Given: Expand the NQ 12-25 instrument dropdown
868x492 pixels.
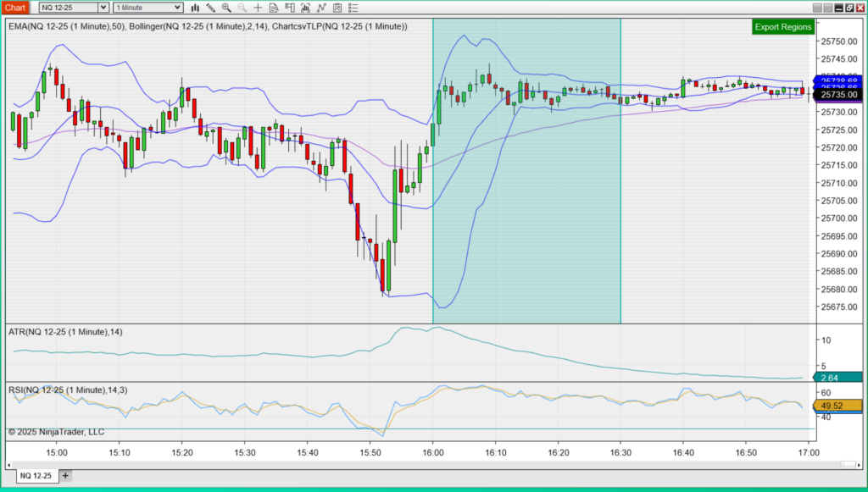Looking at the screenshot, I should (x=103, y=8).
